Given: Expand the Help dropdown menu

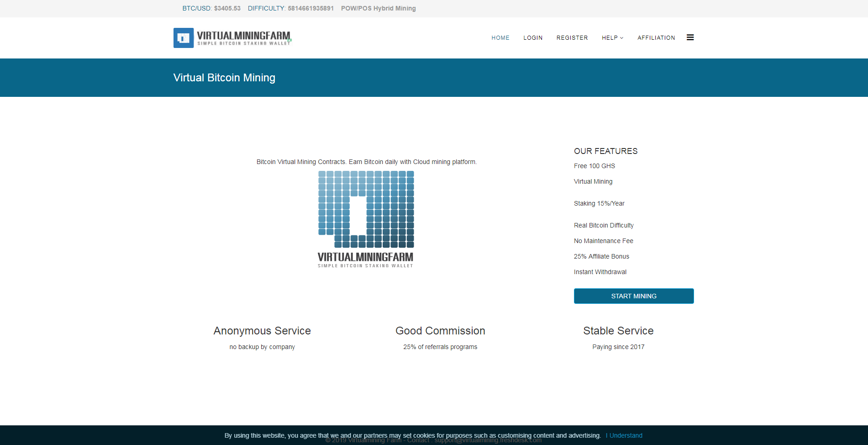Looking at the screenshot, I should (x=612, y=38).
